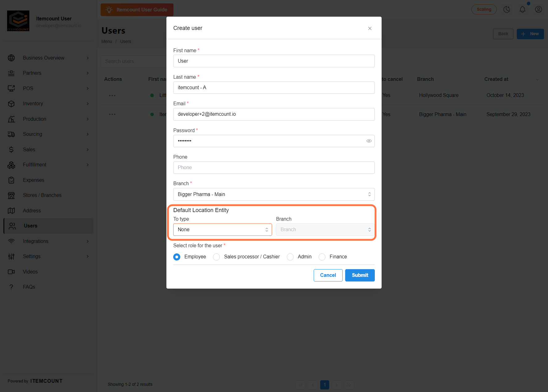This screenshot has height=392, width=548.
Task: Click the notification bell icon
Action: (522, 10)
